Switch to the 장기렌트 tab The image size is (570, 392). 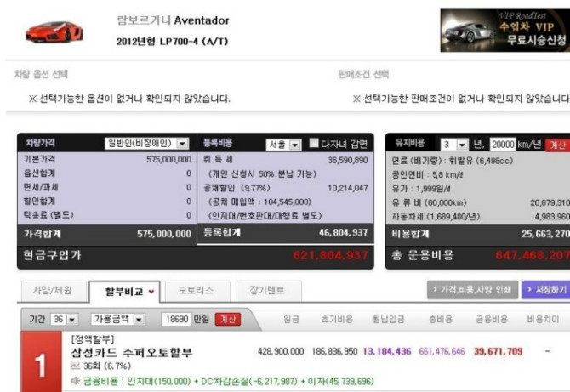pos(267,291)
